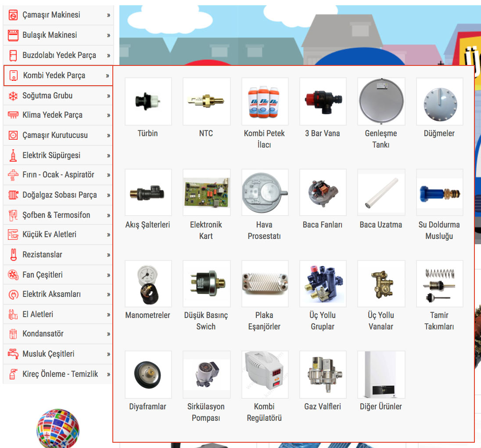
Task: Click the water heater icon beside Şofben & Termosifon
Action: [13, 215]
